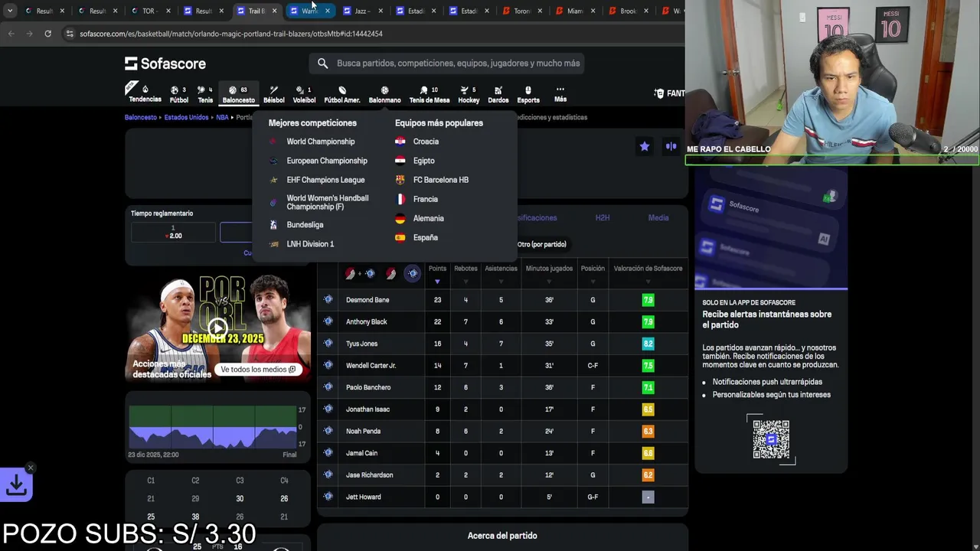Select the Voleibol sport icon
980x551 pixels.
coord(304,94)
